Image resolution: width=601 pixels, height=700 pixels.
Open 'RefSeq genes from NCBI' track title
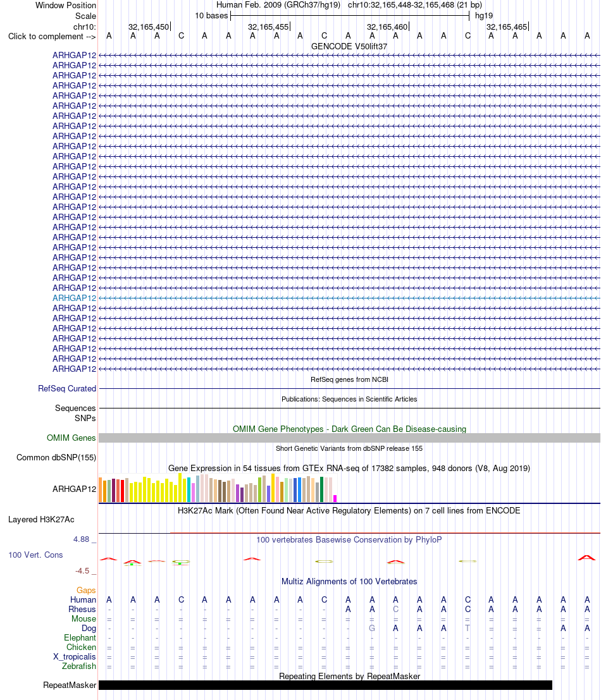[x=349, y=379]
